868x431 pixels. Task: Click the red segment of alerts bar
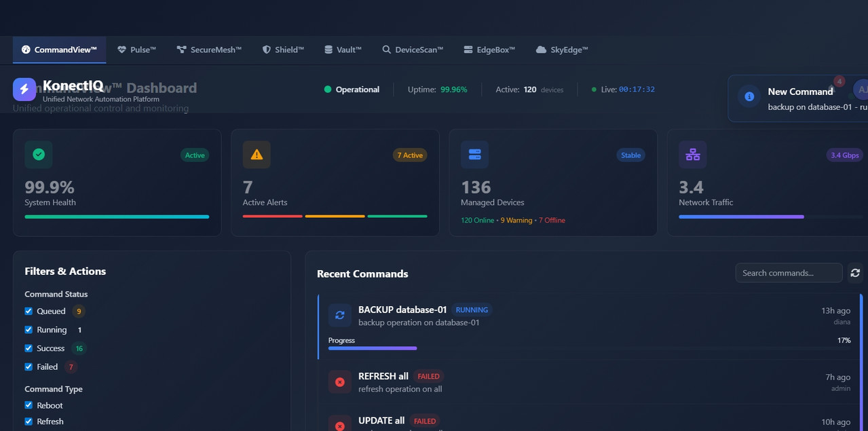point(273,217)
